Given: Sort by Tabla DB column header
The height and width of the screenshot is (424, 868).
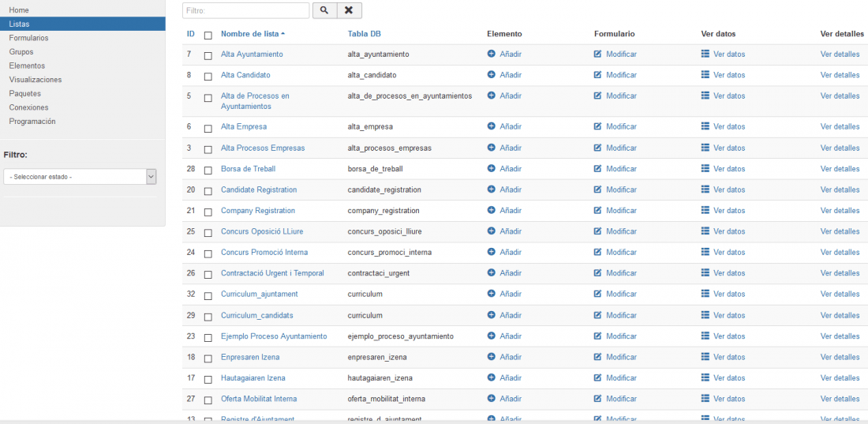Looking at the screenshot, I should 365,34.
